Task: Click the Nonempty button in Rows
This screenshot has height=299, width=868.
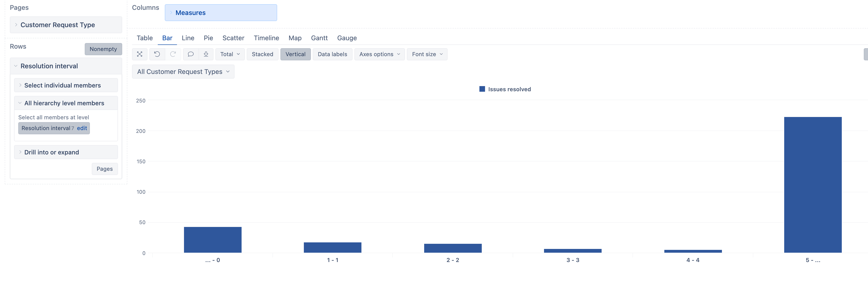Action: (103, 49)
